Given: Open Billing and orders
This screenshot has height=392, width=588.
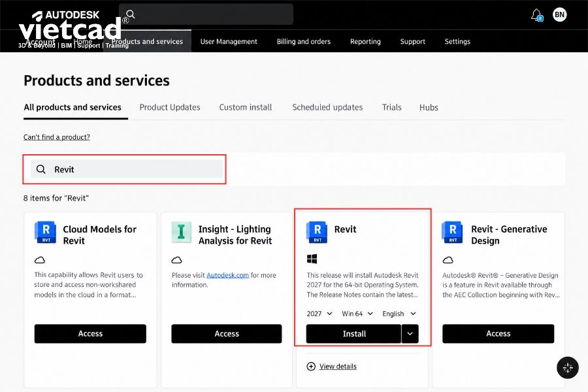Looking at the screenshot, I should point(304,41).
